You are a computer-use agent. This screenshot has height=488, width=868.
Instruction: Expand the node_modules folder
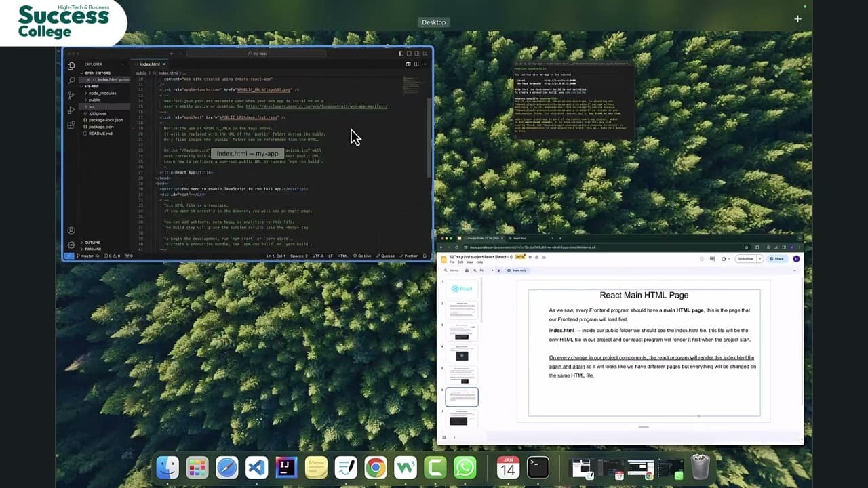click(102, 93)
